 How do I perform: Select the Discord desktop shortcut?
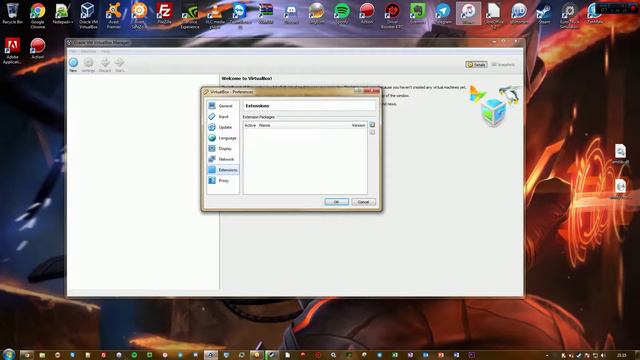coord(291,13)
